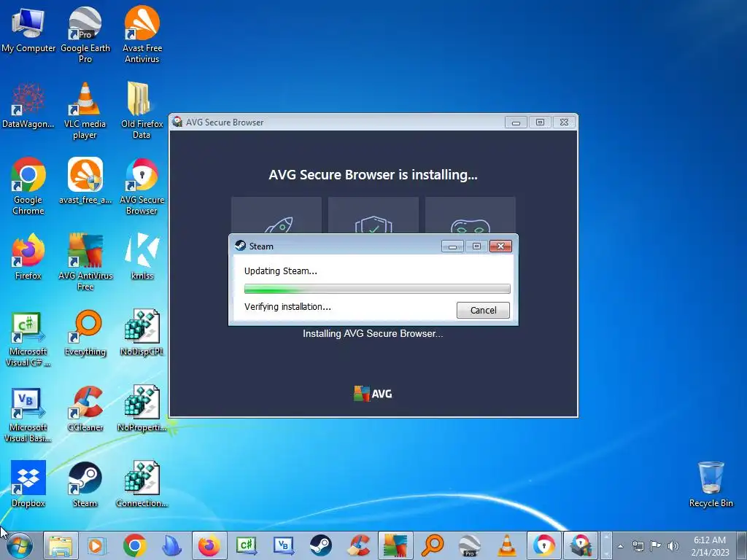Image resolution: width=747 pixels, height=560 pixels.
Task: Minimize the Steam update dialog
Action: coord(452,246)
